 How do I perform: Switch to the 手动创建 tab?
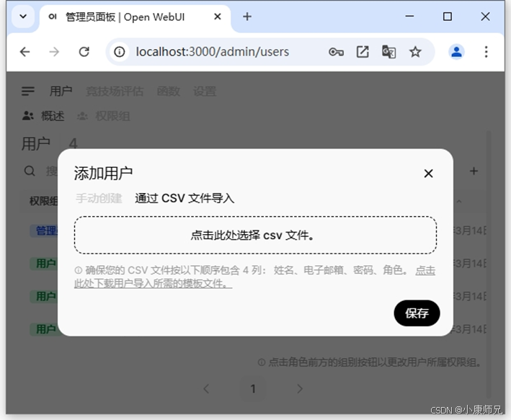click(x=99, y=198)
